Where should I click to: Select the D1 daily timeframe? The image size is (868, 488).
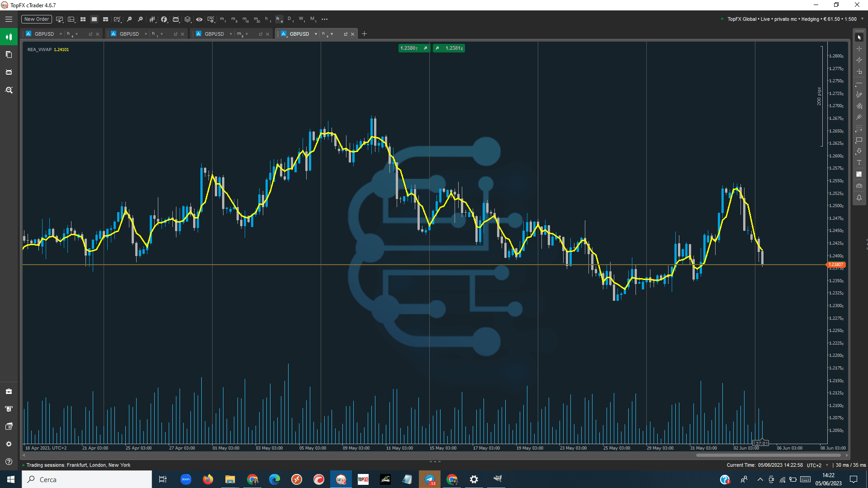[290, 19]
